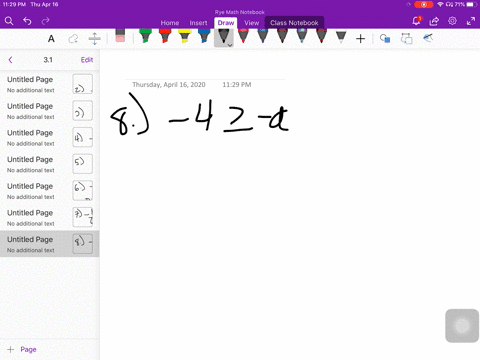
Task: Open the search magnifier icon
Action: tap(9, 21)
